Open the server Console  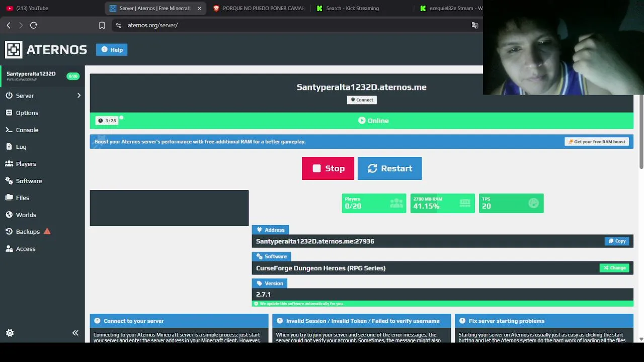point(27,130)
